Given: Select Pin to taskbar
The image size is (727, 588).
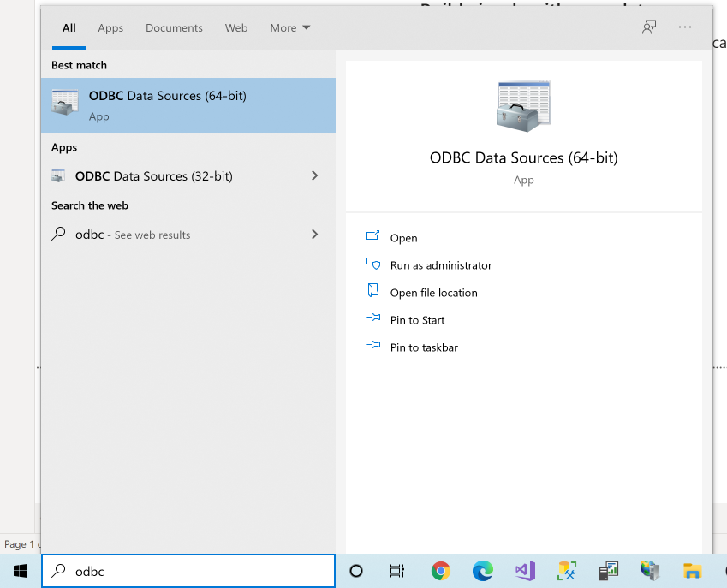Looking at the screenshot, I should pyautogui.click(x=424, y=347).
